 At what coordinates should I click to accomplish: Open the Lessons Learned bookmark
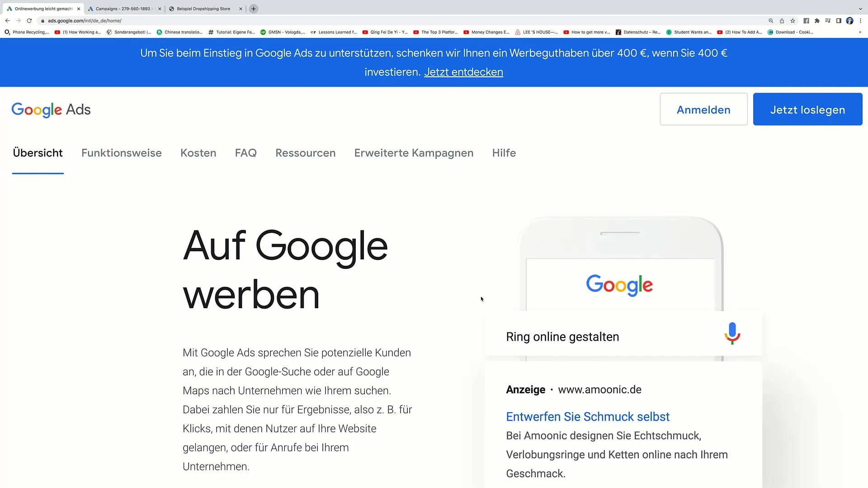[x=334, y=32]
